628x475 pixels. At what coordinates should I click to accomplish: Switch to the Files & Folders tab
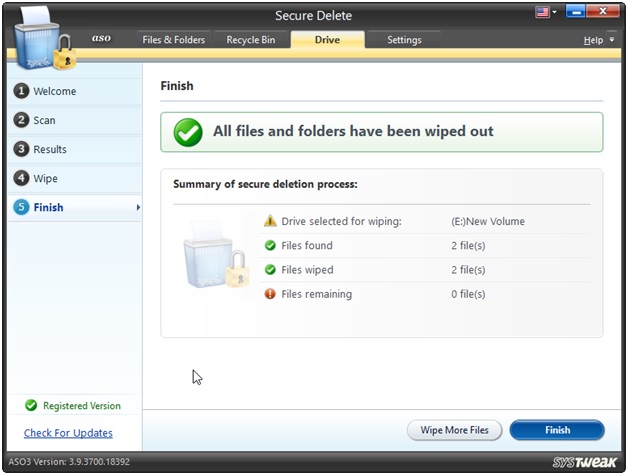tap(174, 40)
